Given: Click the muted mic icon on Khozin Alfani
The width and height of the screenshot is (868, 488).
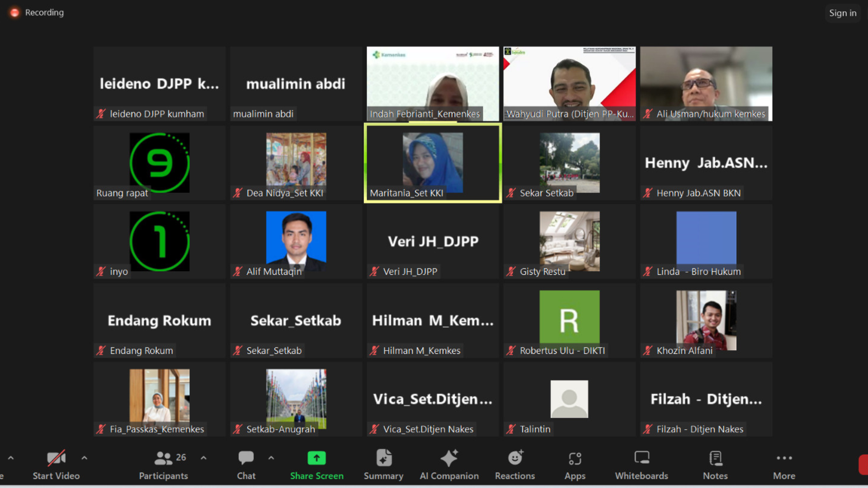Looking at the screenshot, I should pyautogui.click(x=648, y=351).
